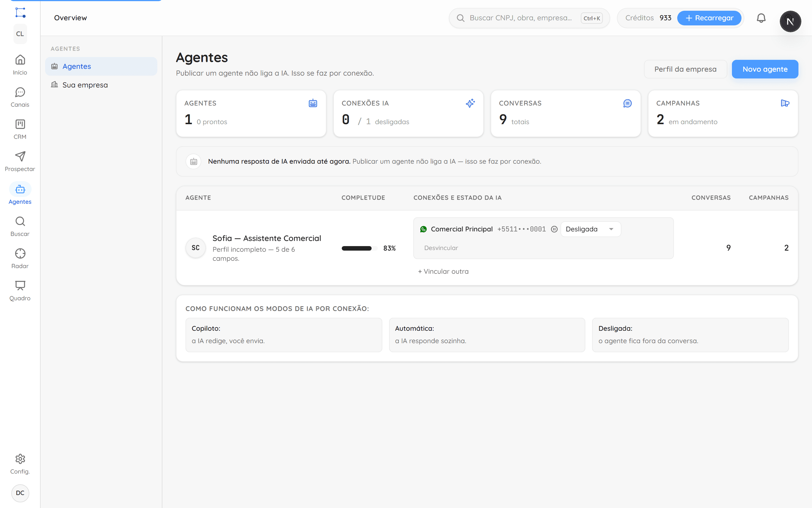
Task: Open the Quadro presentation section
Action: [x=20, y=291]
